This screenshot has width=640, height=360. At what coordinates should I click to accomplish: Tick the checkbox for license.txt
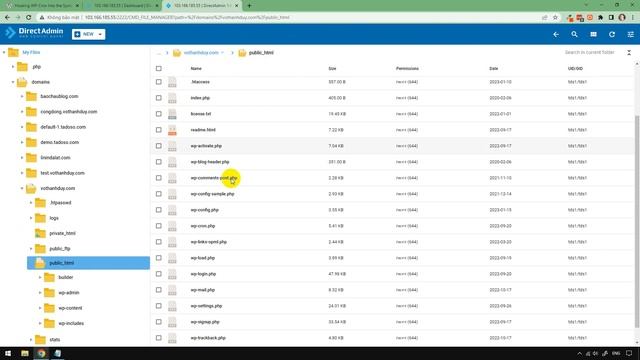[159, 114]
